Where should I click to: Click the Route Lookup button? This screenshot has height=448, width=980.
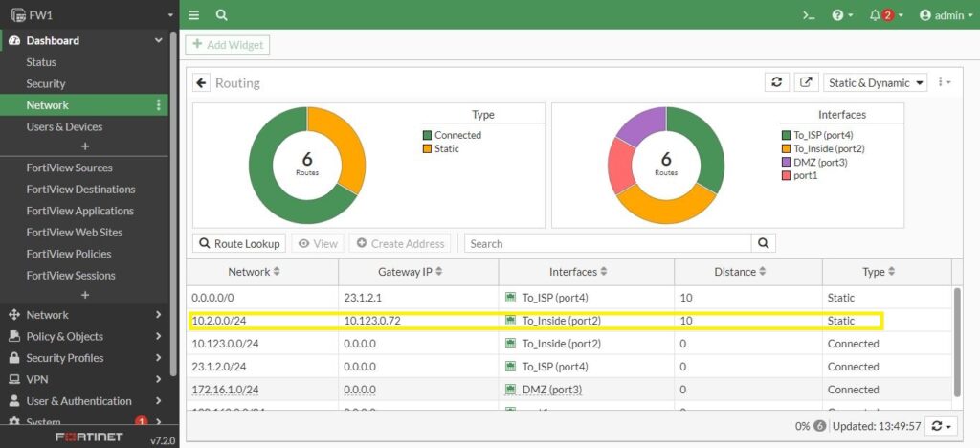pos(237,243)
